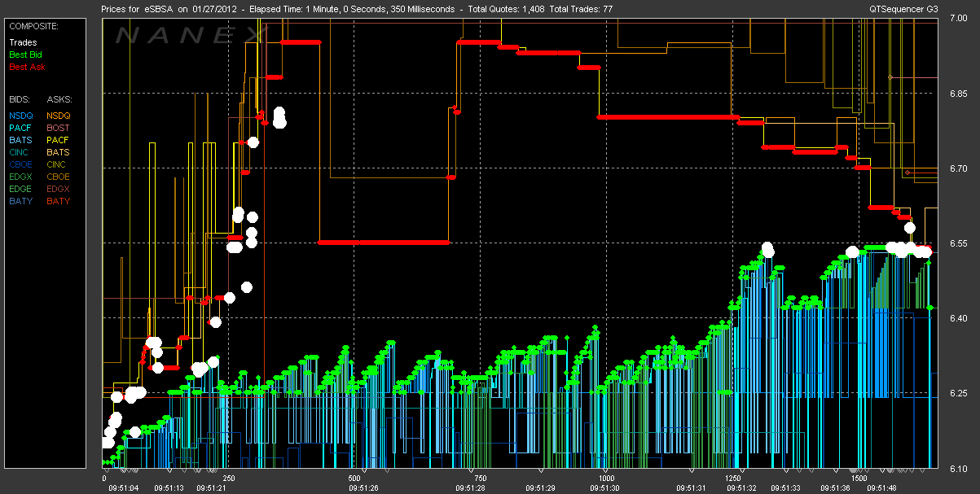This screenshot has height=494, width=980.
Task: Click the 'QTSequencer G3' title text
Action: (x=903, y=9)
